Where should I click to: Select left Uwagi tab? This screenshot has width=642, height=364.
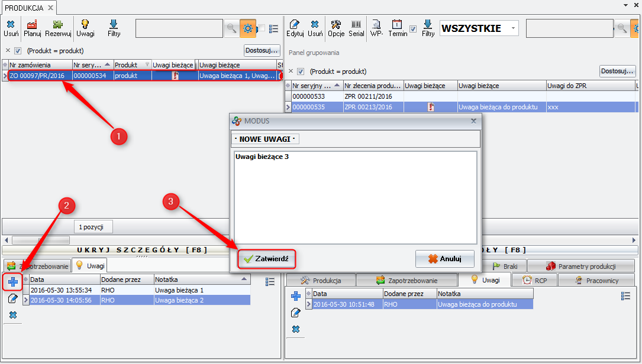[x=90, y=266]
